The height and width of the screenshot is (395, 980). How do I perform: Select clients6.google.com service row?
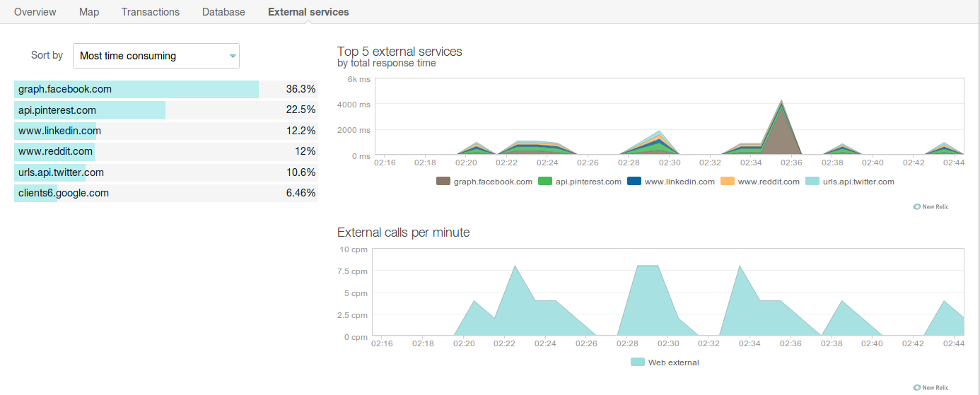click(x=166, y=193)
